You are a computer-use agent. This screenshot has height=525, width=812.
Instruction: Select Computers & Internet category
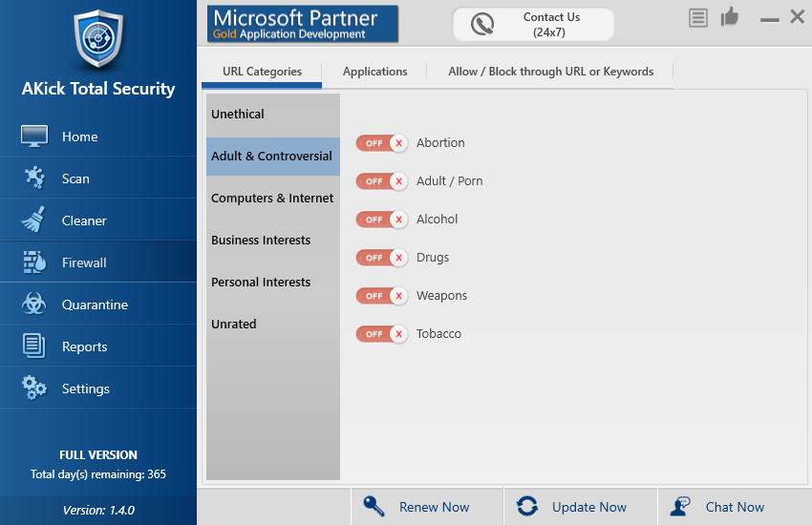point(273,199)
